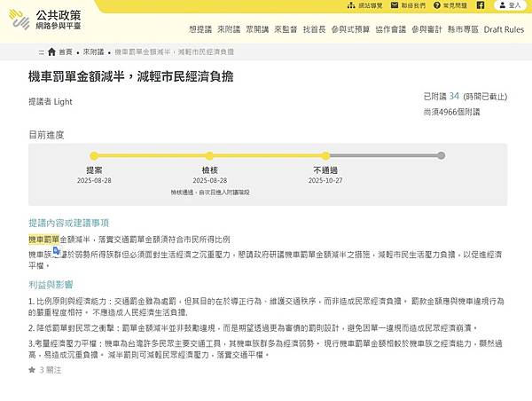Click 首頁 breadcrumb link
Screen dimensions: 532x401
[x=66, y=52]
